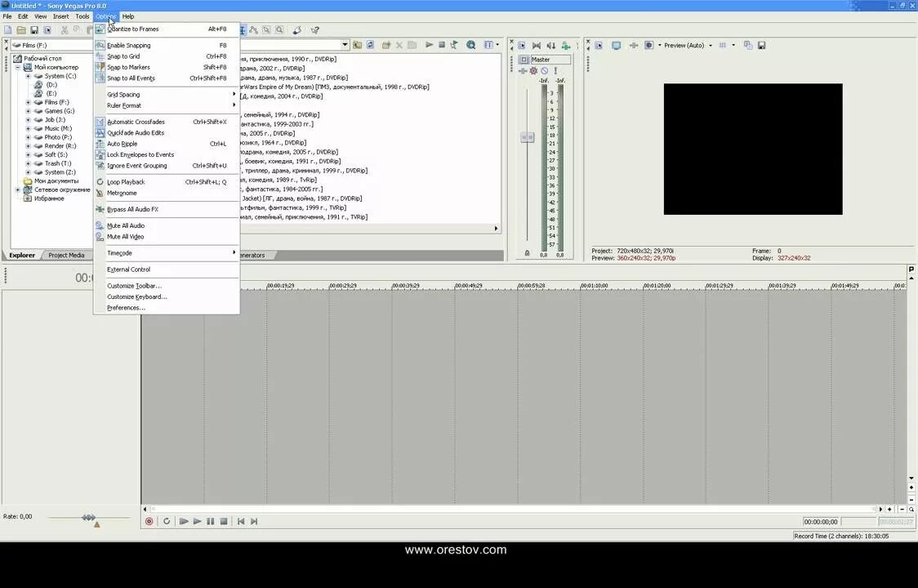Open the Explorer path dropdown arrow
This screenshot has height=588, width=918.
coord(345,45)
